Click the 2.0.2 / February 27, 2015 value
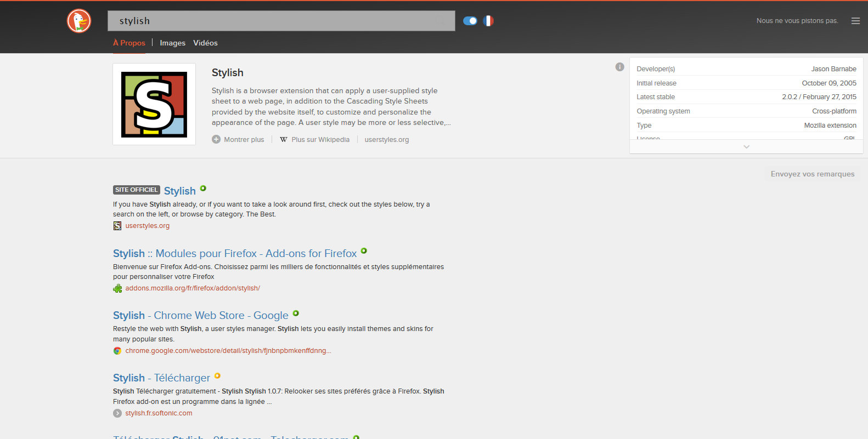This screenshot has height=439, width=868. coord(819,97)
